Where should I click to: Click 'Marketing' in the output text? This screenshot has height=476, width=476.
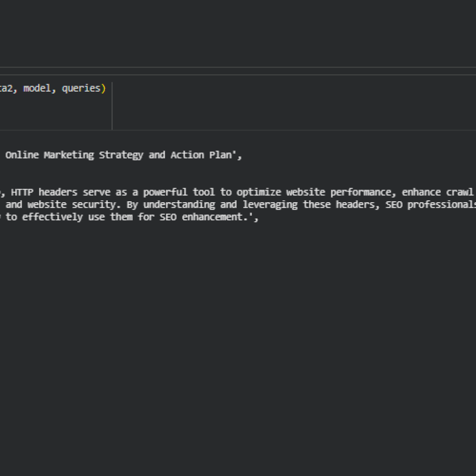[69, 155]
